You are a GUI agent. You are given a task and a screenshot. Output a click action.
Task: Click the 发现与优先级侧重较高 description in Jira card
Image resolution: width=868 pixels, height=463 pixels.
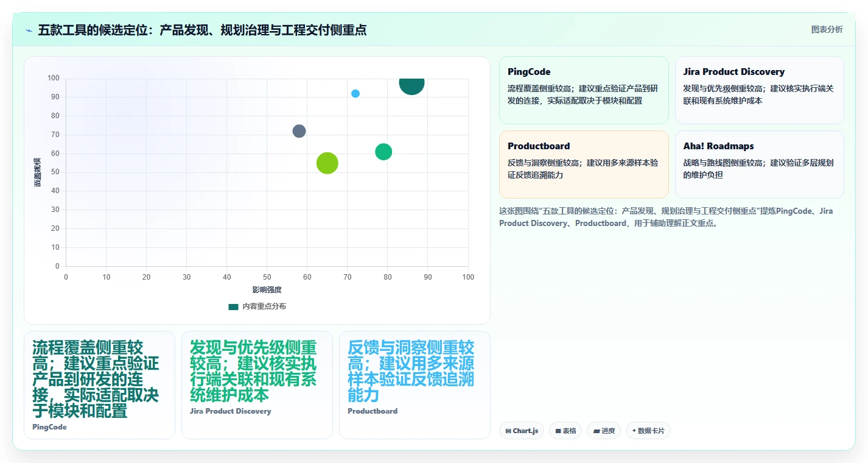pyautogui.click(x=758, y=94)
